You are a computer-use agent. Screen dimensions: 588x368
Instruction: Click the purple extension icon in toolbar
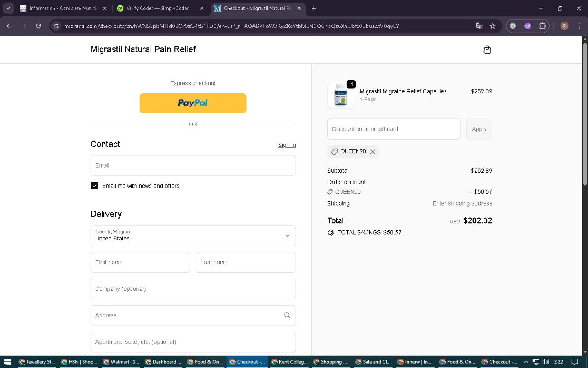528,26
